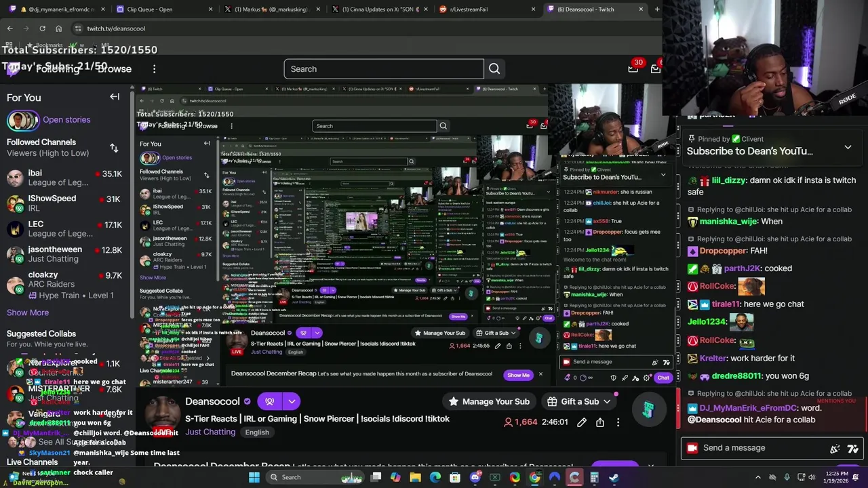Click the English language tag
Image resolution: width=868 pixels, height=488 pixels.
257,432
